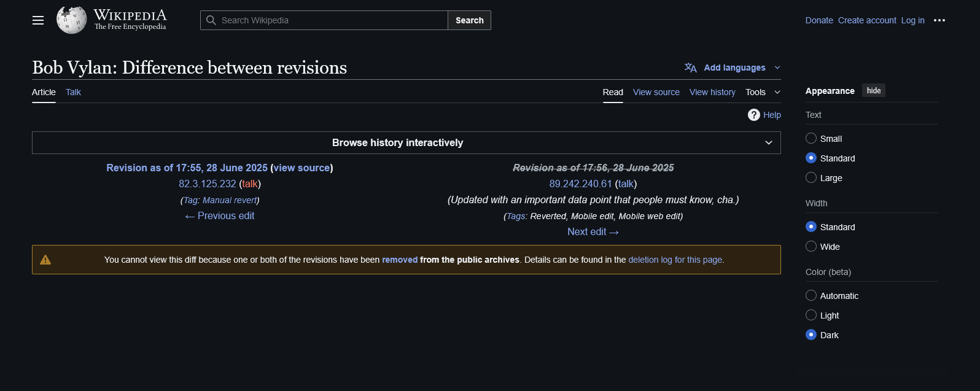Choose Dark color mode
Screen dimensions: 980x391
(x=811, y=335)
